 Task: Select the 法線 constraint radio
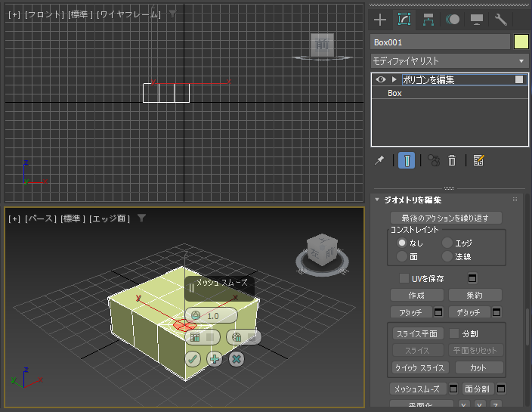(447, 256)
